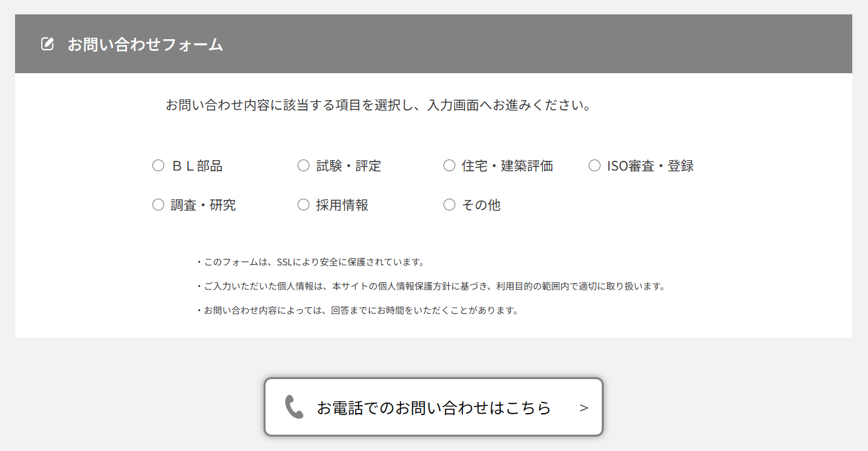Click the ISO審査・登録 option label
The image size is (868, 451).
[650, 166]
